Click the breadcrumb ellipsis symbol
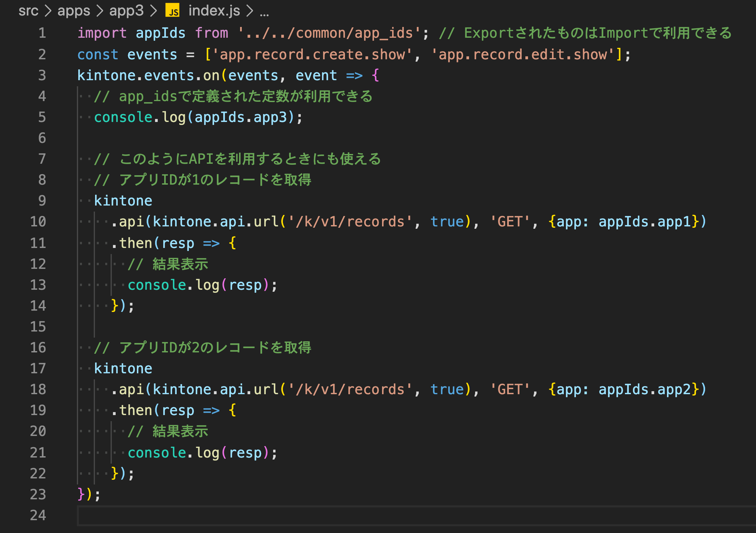 click(x=264, y=13)
